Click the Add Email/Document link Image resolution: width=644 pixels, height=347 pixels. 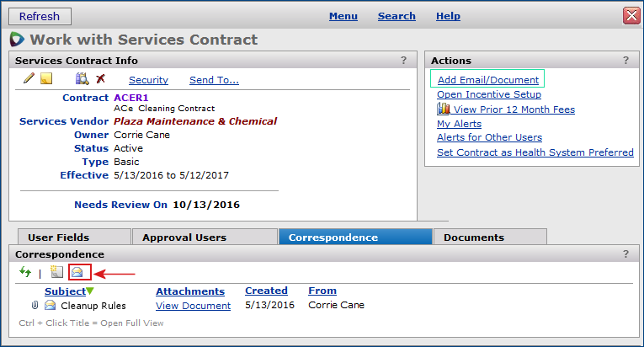coord(487,80)
